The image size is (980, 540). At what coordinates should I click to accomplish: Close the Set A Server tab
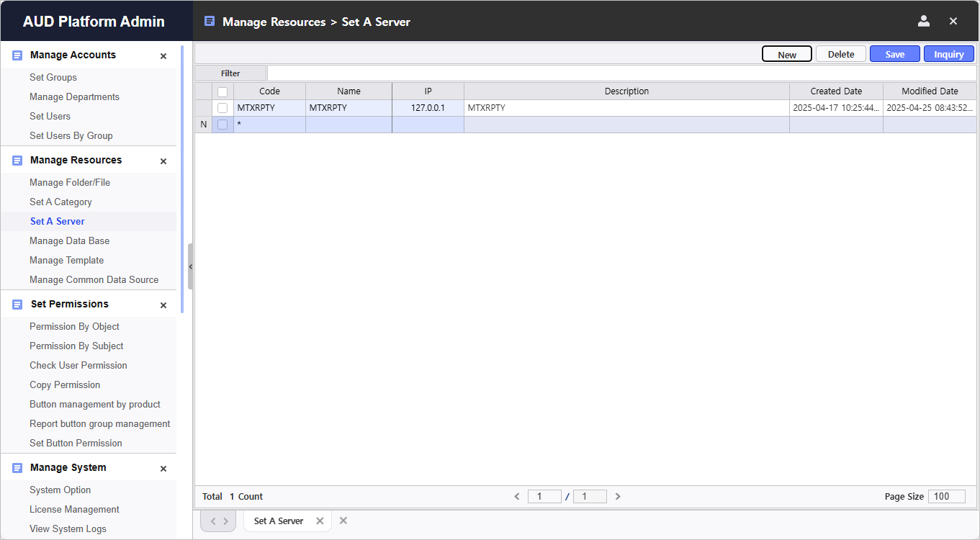point(320,521)
